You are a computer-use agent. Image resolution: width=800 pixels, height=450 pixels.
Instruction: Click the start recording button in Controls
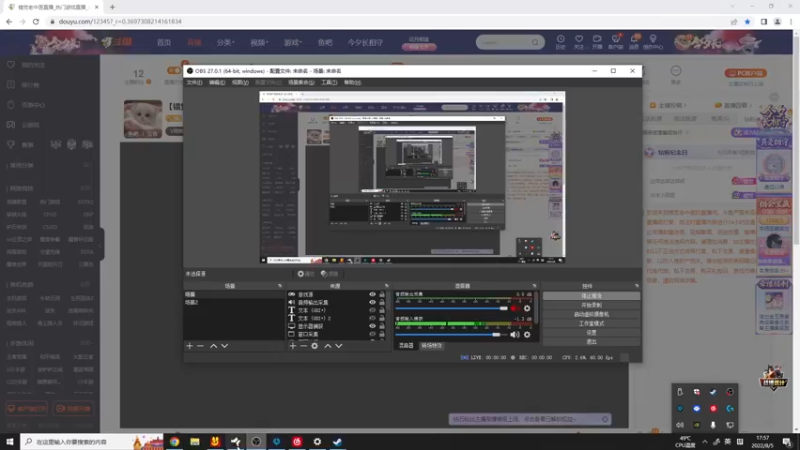591,305
